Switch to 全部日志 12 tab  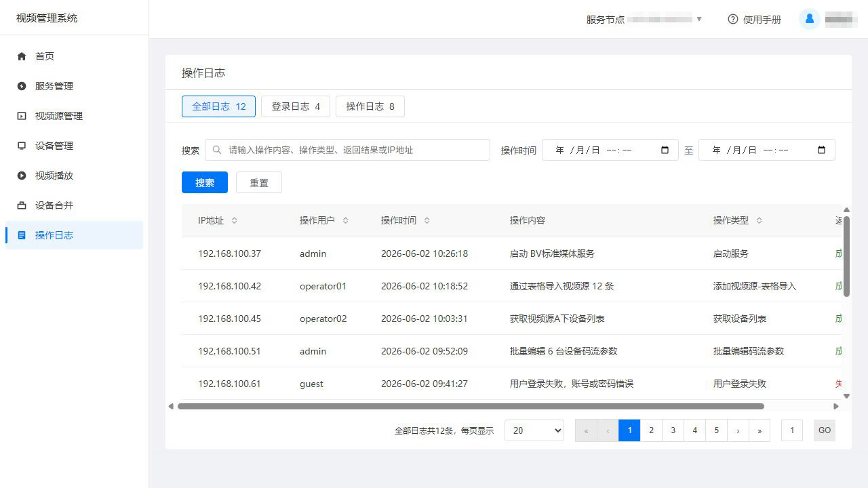point(218,106)
